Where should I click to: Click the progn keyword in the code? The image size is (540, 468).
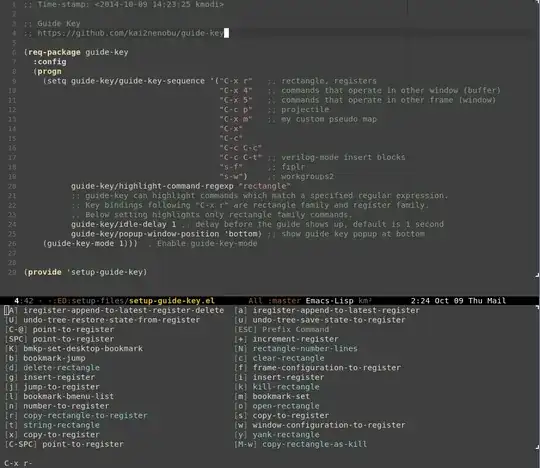[49, 71]
